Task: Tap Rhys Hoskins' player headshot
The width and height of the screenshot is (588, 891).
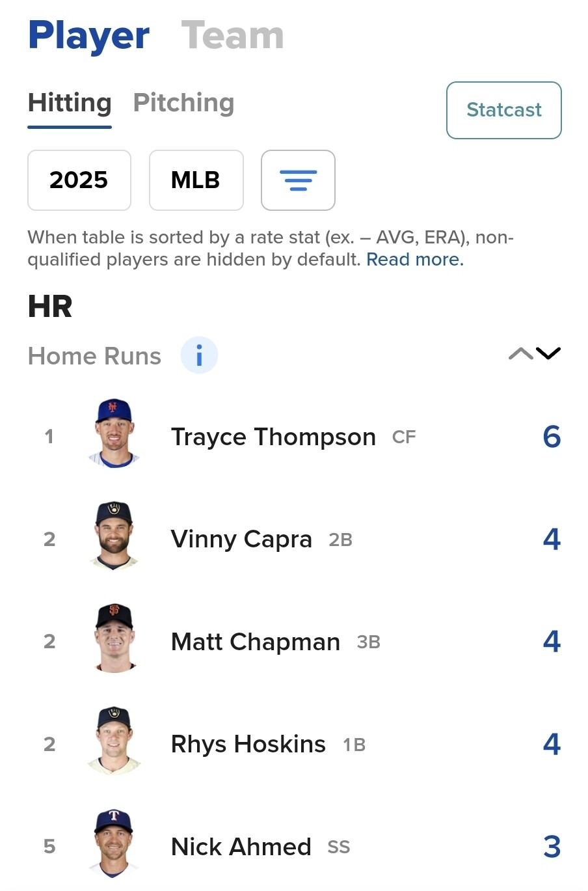Action: click(114, 741)
